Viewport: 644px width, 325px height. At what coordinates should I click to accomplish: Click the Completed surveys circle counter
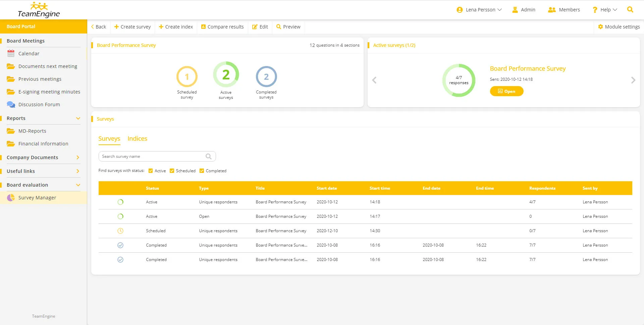click(266, 77)
